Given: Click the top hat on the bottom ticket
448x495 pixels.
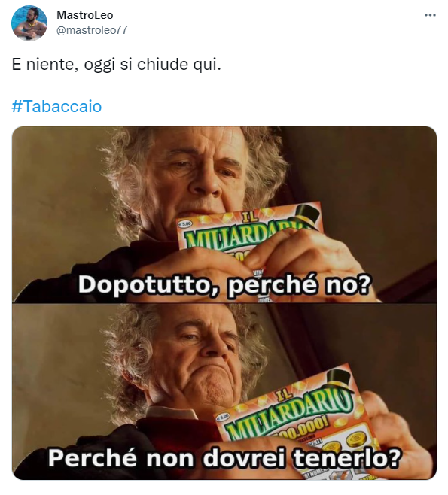Looking at the screenshot, I should tap(339, 381).
